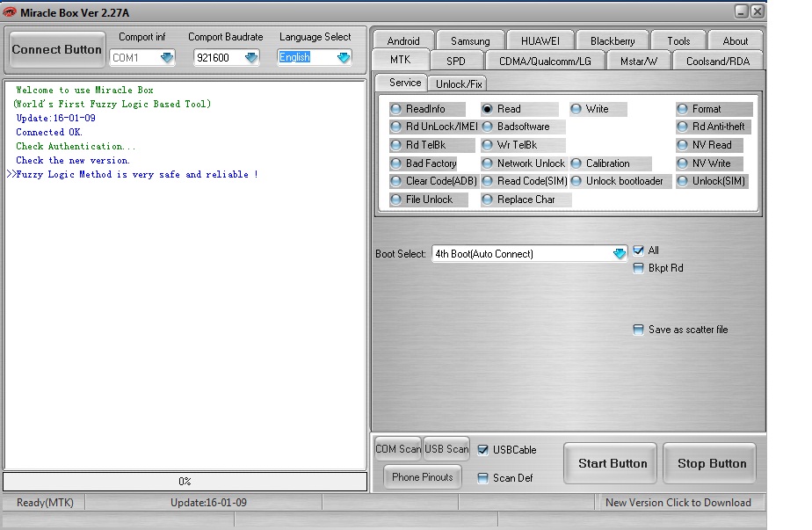
Task: Click the USB Scan button
Action: click(446, 449)
